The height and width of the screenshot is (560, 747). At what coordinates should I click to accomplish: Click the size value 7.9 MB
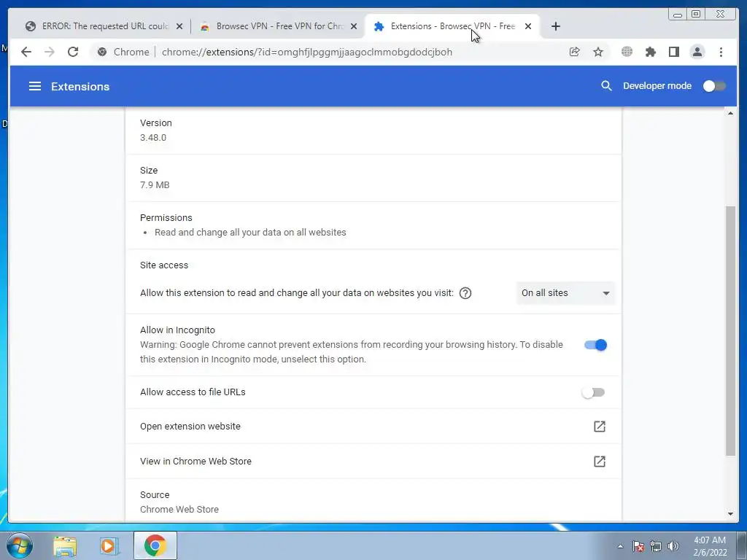[155, 184]
